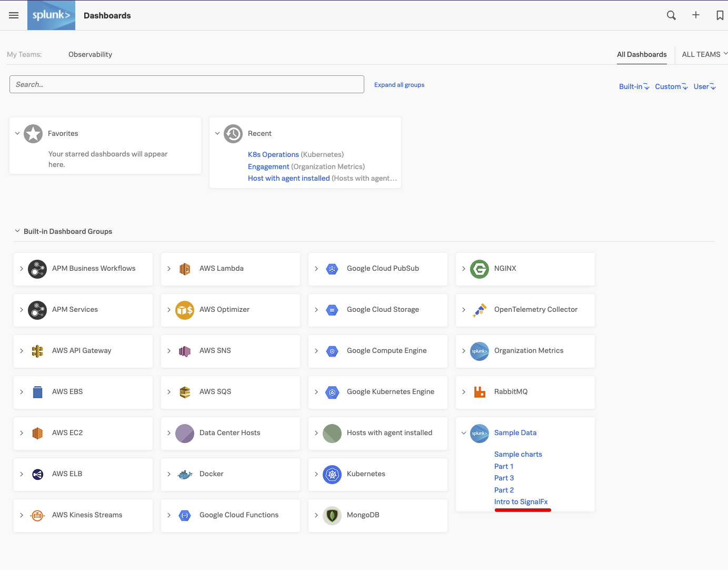
Task: Expand the Data Center Hosts group
Action: click(x=169, y=433)
